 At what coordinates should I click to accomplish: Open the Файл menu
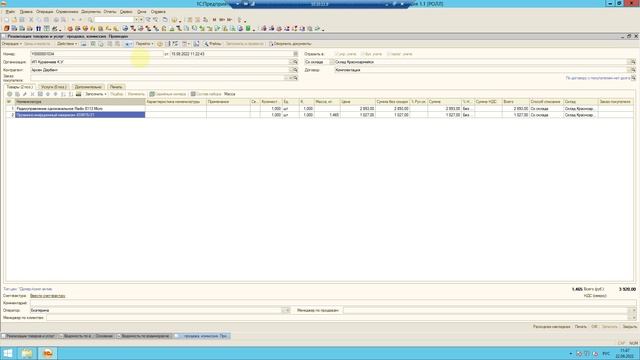pyautogui.click(x=10, y=12)
